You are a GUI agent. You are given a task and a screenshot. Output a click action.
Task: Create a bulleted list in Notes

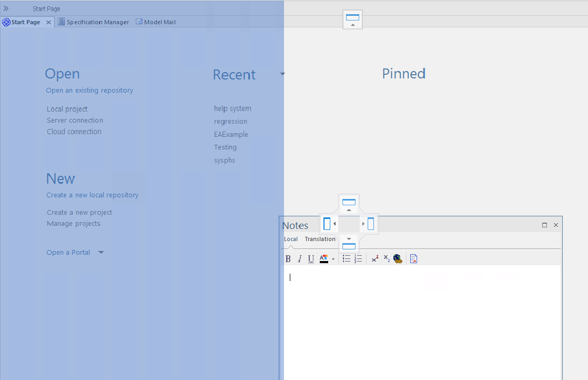click(x=346, y=258)
